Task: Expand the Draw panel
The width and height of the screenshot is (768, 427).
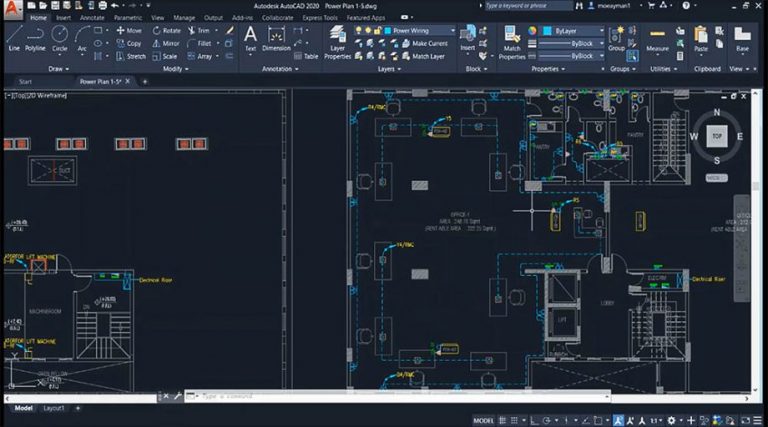Action: point(59,69)
